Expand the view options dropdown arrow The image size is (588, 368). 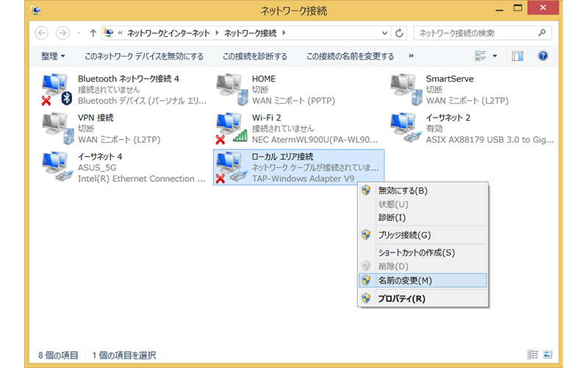click(x=495, y=56)
